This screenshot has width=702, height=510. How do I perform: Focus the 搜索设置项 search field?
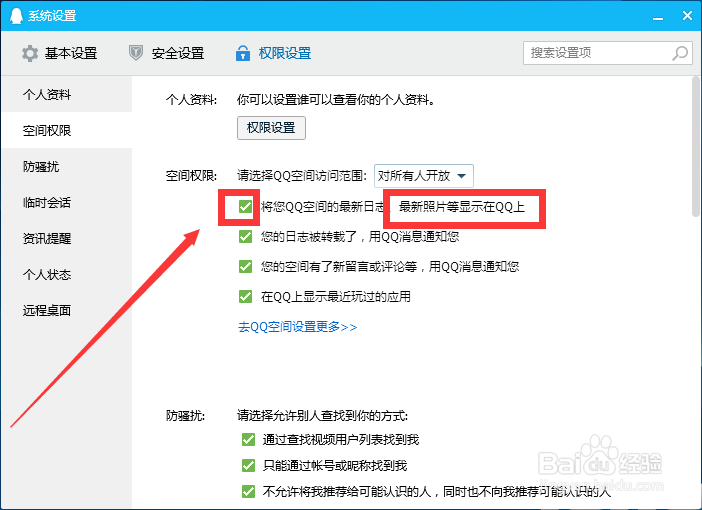(x=608, y=53)
